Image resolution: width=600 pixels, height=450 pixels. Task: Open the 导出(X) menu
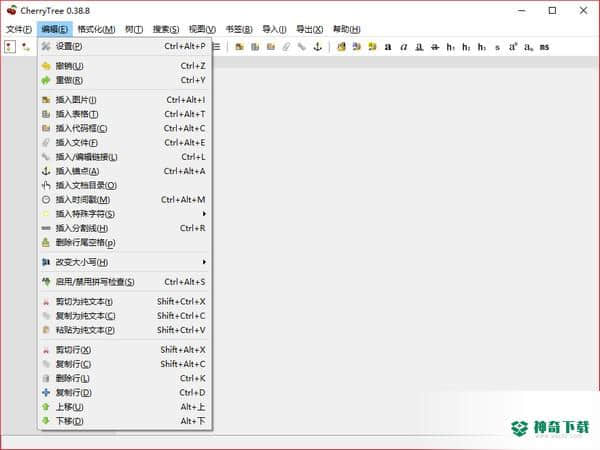point(310,29)
